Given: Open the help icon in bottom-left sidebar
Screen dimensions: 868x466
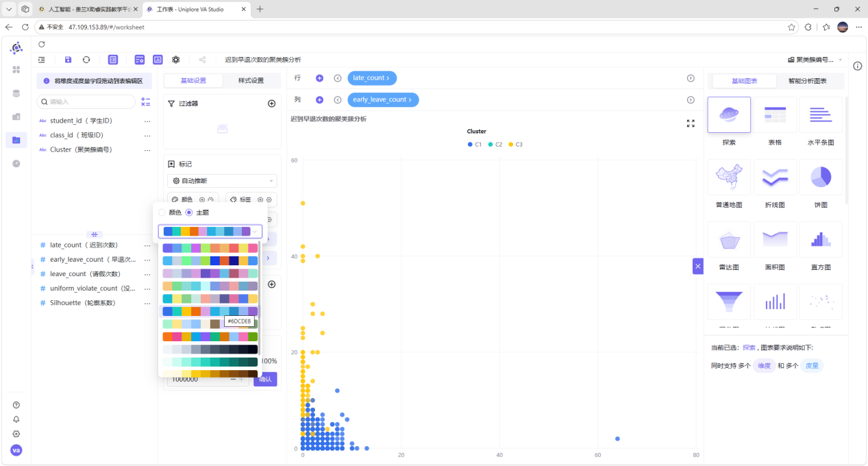Looking at the screenshot, I should tap(16, 405).
